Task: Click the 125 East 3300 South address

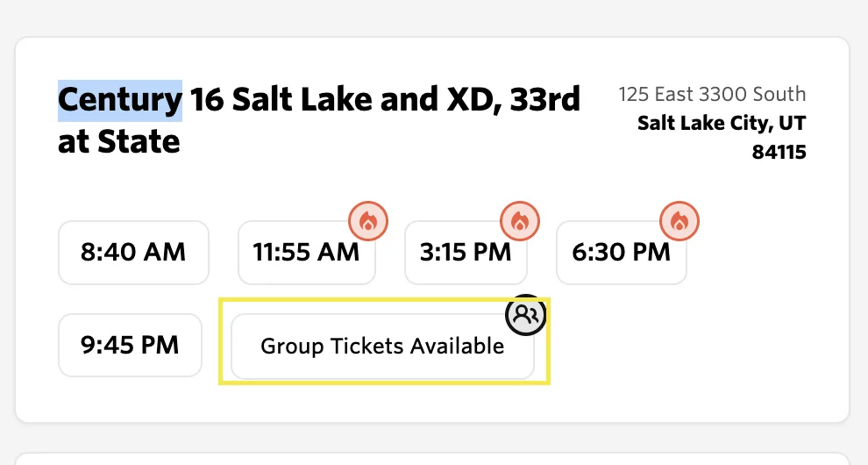Action: coord(712,94)
